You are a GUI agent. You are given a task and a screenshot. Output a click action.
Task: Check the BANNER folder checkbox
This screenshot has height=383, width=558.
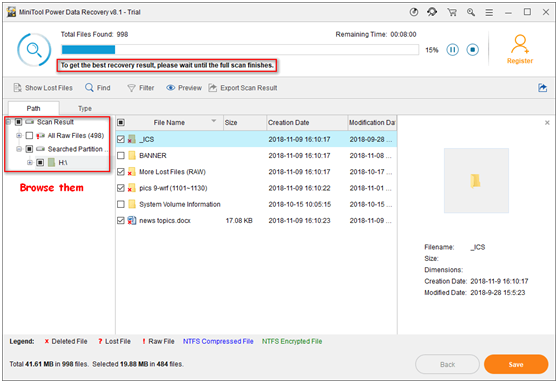click(121, 156)
